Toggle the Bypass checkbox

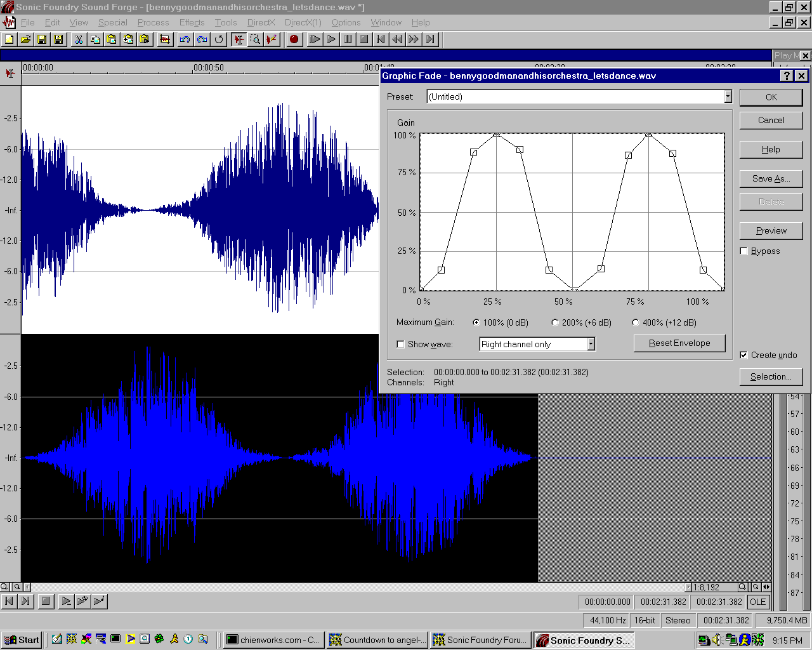[744, 251]
